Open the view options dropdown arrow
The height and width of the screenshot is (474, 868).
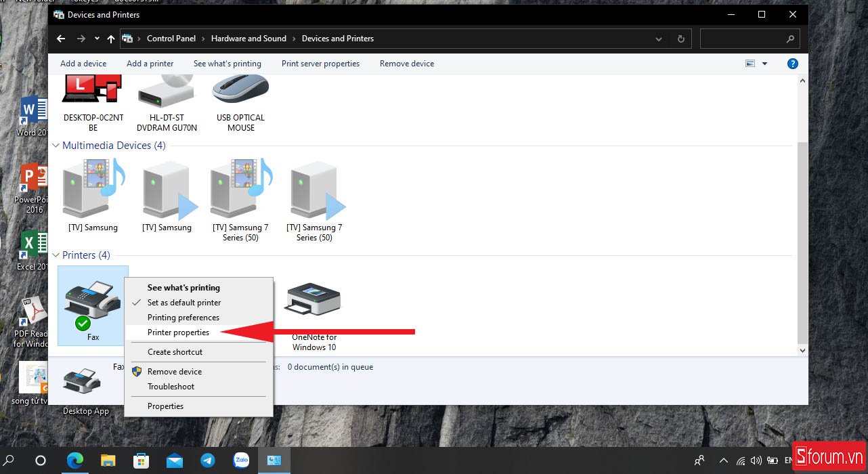point(765,64)
